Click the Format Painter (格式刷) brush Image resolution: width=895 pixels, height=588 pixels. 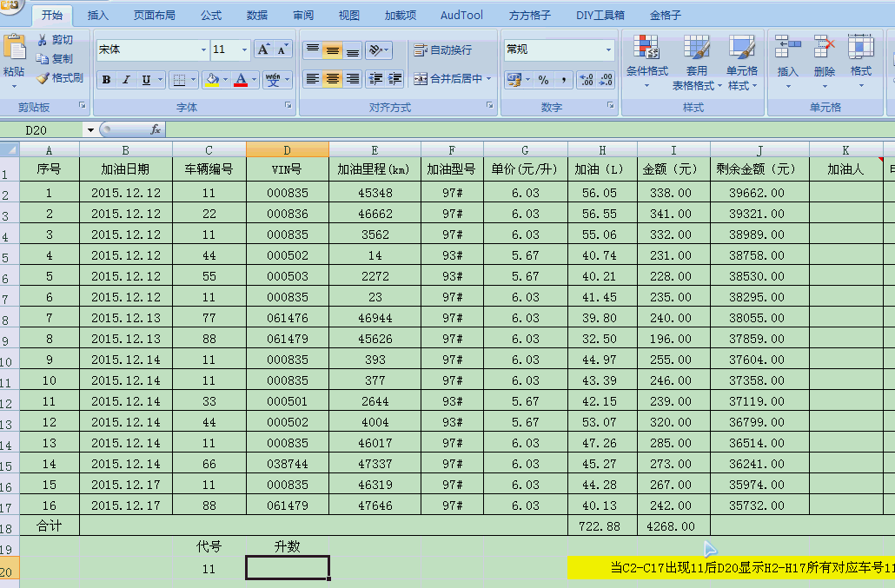(43, 78)
